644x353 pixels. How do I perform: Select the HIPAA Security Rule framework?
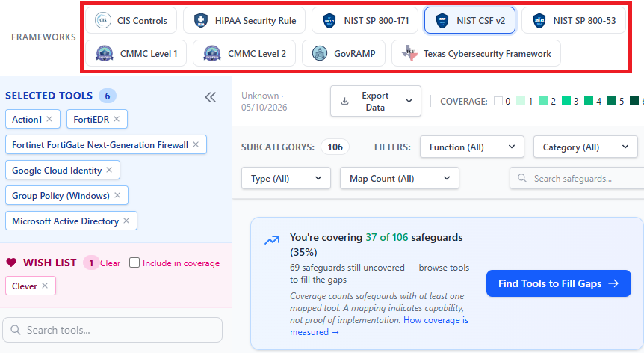point(244,20)
